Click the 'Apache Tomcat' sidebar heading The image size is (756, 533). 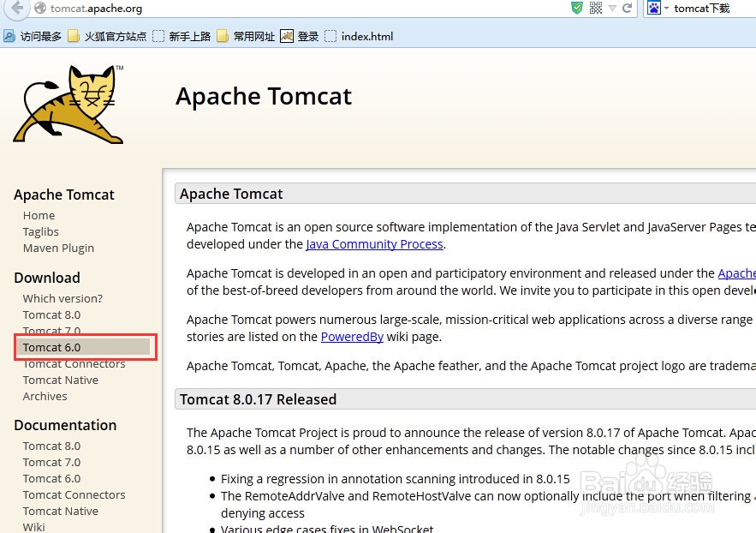point(64,195)
